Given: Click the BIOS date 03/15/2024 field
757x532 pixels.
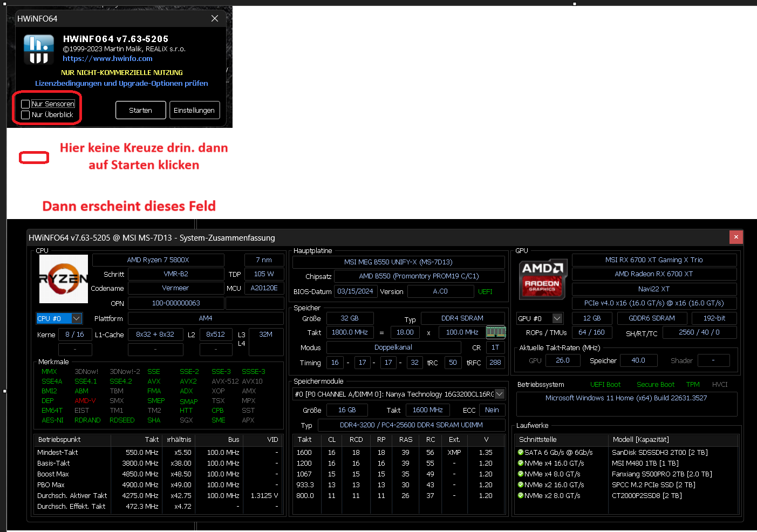Looking at the screenshot, I should 355,291.
